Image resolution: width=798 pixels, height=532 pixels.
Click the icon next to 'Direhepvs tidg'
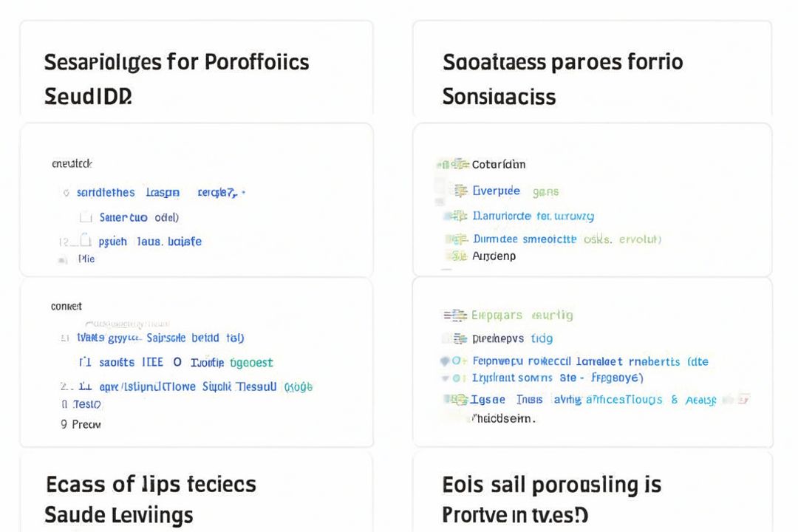pos(460,338)
